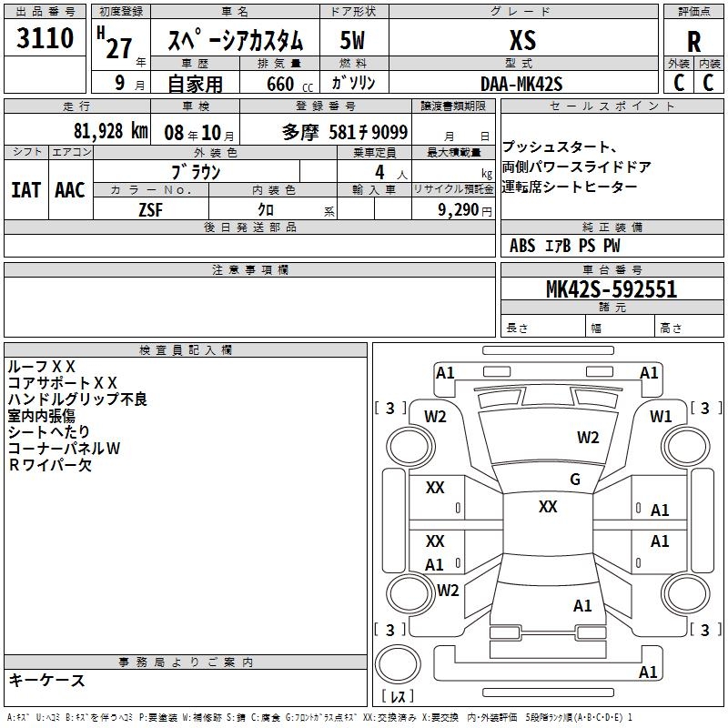Select the mileage 81,928 km
This screenshot has width=728, height=728.
(110, 131)
